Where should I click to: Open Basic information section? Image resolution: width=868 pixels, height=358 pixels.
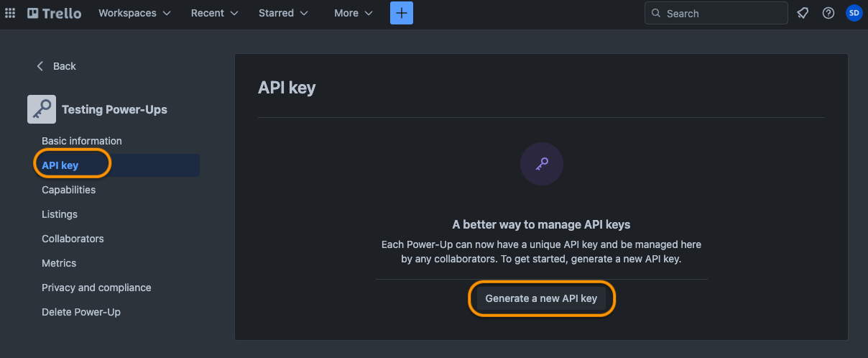pyautogui.click(x=82, y=141)
